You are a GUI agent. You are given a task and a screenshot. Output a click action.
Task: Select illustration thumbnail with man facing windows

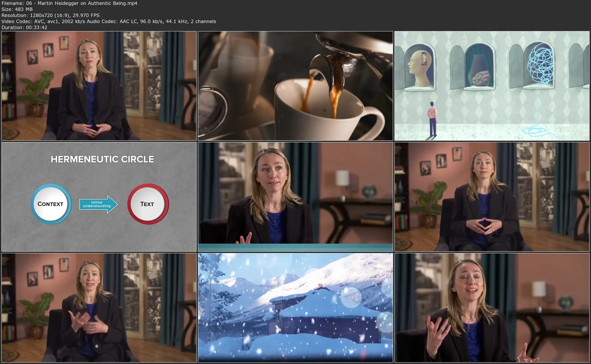(492, 86)
